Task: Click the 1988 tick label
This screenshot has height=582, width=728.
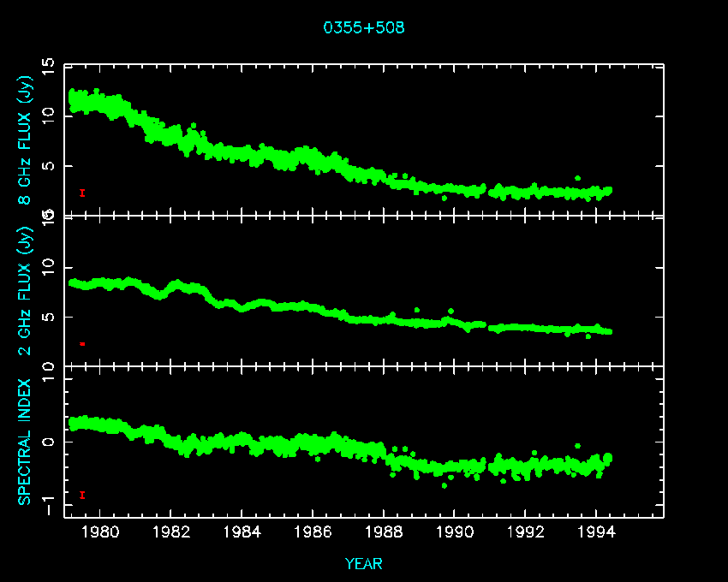Action: (384, 533)
